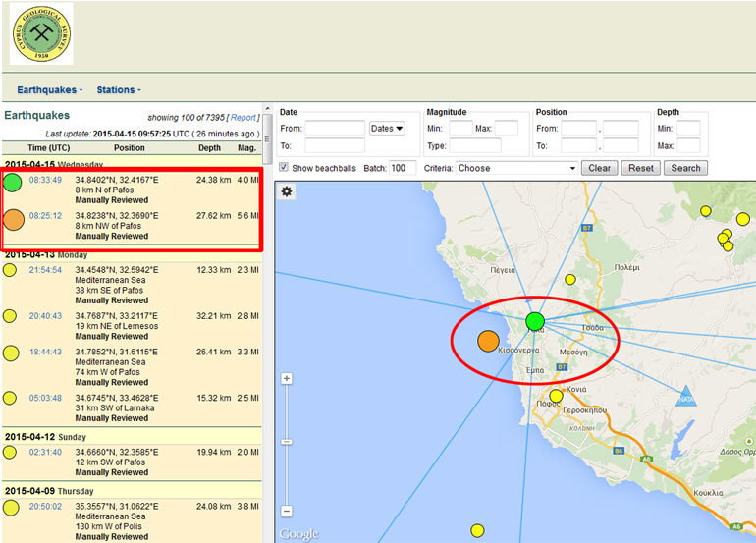
Task: Click the Search button
Action: [x=685, y=168]
